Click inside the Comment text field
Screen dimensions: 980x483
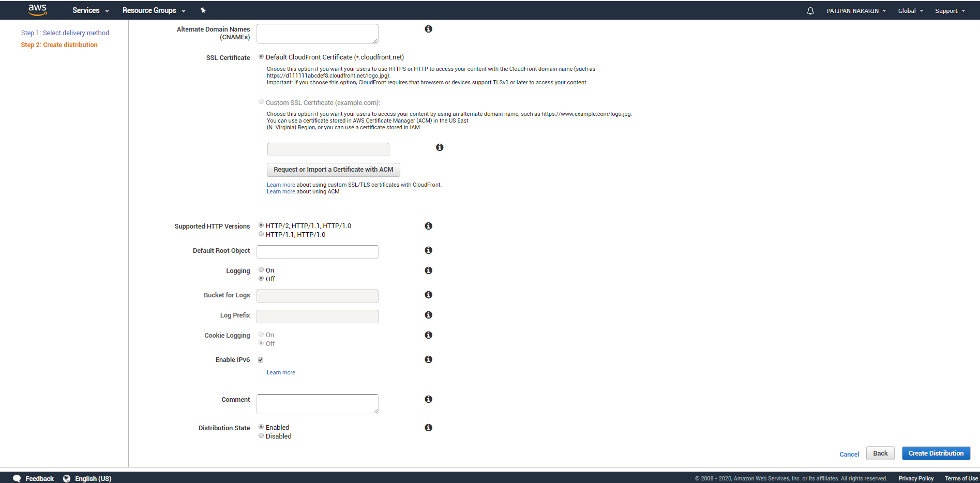click(317, 404)
